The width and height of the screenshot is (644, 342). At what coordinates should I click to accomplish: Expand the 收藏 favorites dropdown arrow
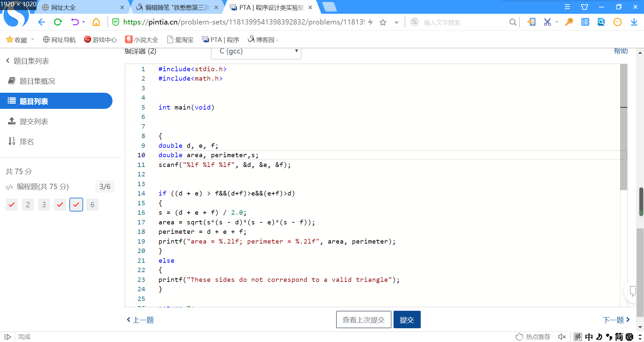click(33, 39)
